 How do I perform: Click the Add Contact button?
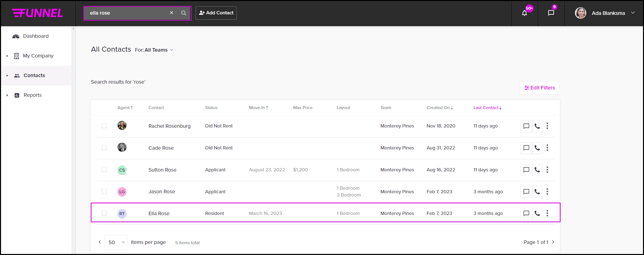216,13
